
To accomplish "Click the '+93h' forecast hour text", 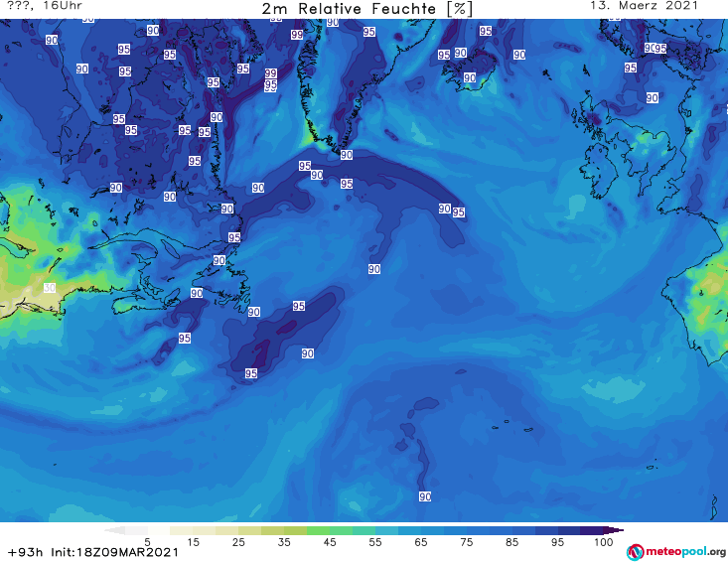I will coord(25,552).
